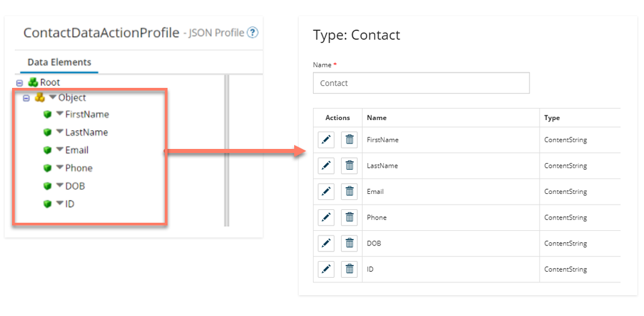Screen dimensions: 644x316
Task: Edit the ID row with pencil icon
Action: tap(326, 270)
